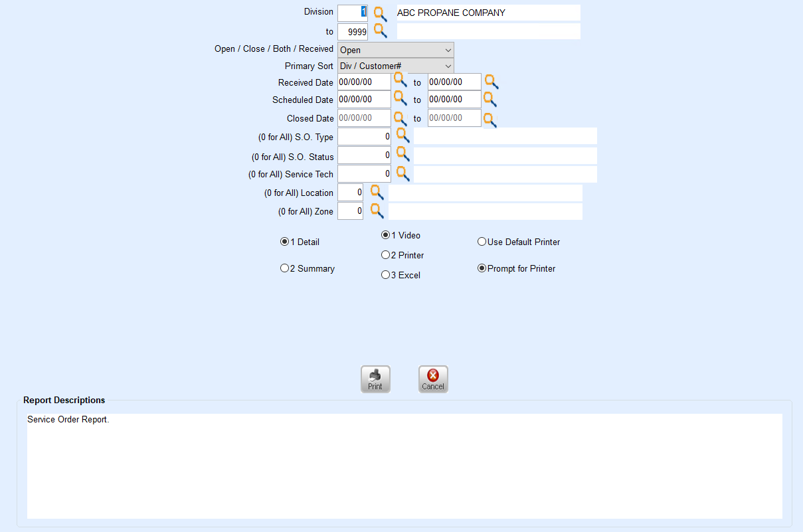The height and width of the screenshot is (532, 803).
Task: Open calendar lookup for Closed Date start
Action: click(400, 118)
